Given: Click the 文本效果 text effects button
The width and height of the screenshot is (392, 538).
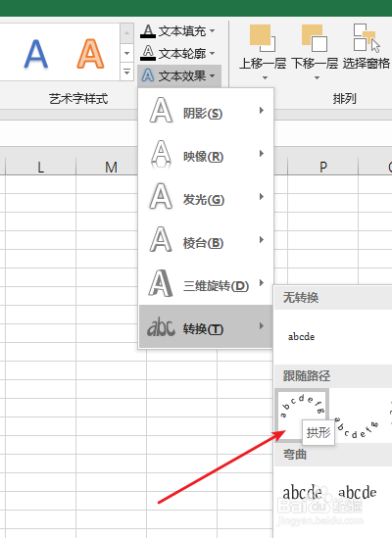Looking at the screenshot, I should (178, 75).
